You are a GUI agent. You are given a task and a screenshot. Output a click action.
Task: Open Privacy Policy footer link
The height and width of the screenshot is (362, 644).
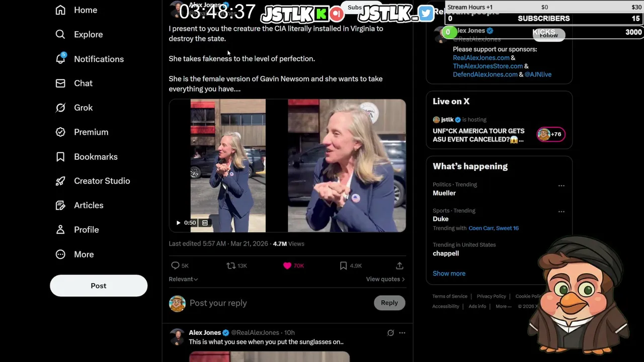click(491, 296)
